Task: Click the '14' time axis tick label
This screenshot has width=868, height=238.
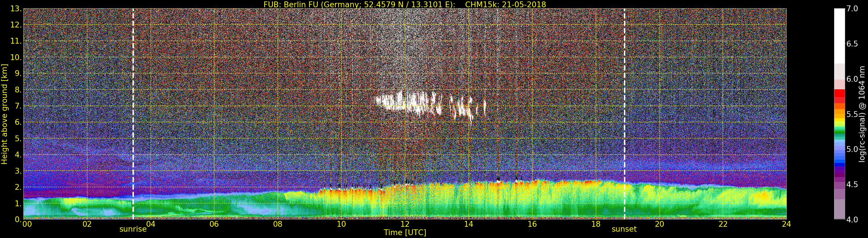Action: click(468, 224)
